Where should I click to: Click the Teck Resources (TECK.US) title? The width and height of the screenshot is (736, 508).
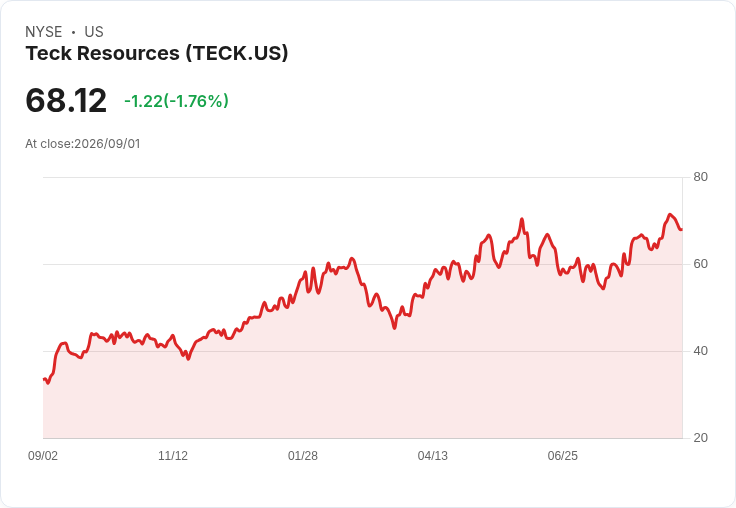pyautogui.click(x=157, y=53)
